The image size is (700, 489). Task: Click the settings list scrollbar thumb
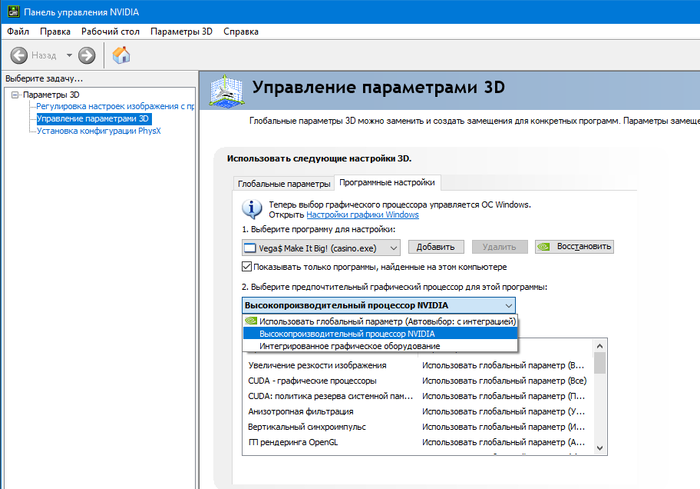[x=600, y=363]
